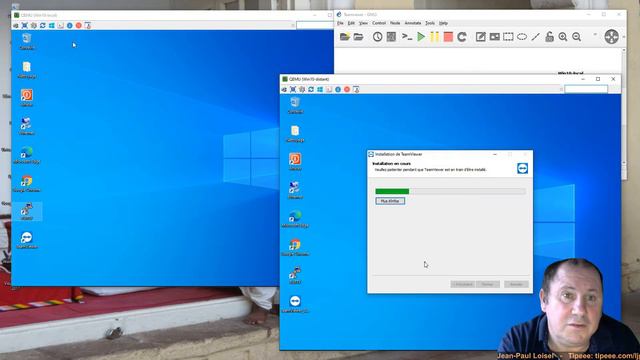
Task: Select Insert picture tool in GNS3
Action: (494, 37)
